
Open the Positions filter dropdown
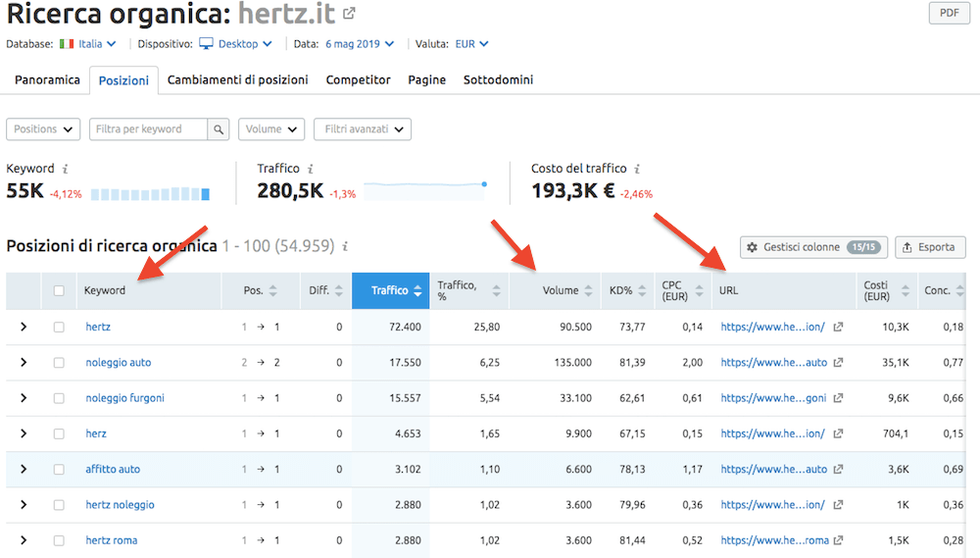click(x=43, y=129)
